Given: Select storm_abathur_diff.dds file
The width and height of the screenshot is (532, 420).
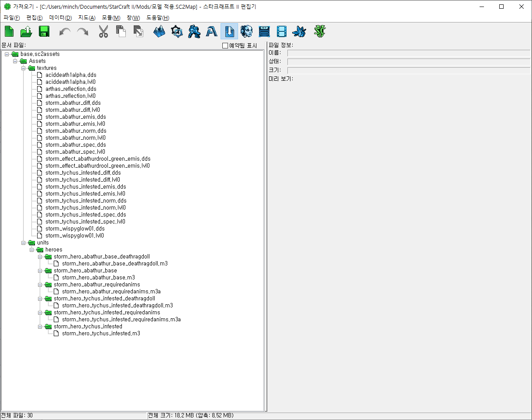Looking at the screenshot, I should tap(73, 103).
